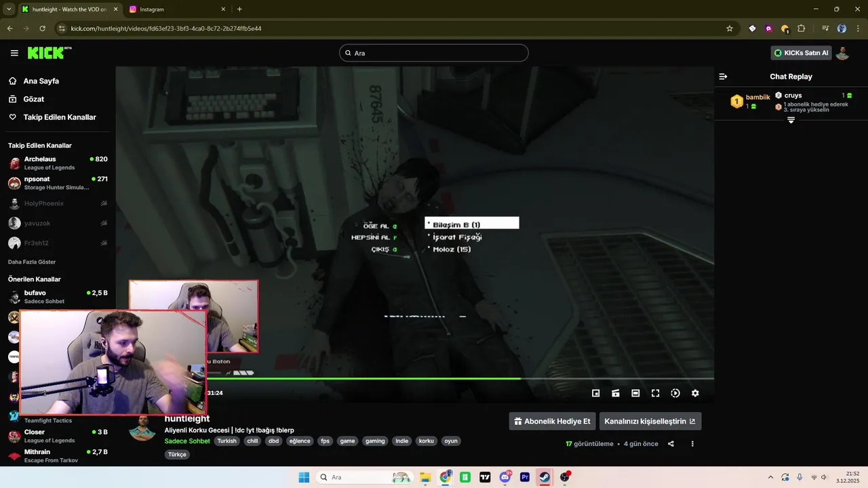Open the bufavo recommended channel
The height and width of the screenshot is (488, 868).
58,297
